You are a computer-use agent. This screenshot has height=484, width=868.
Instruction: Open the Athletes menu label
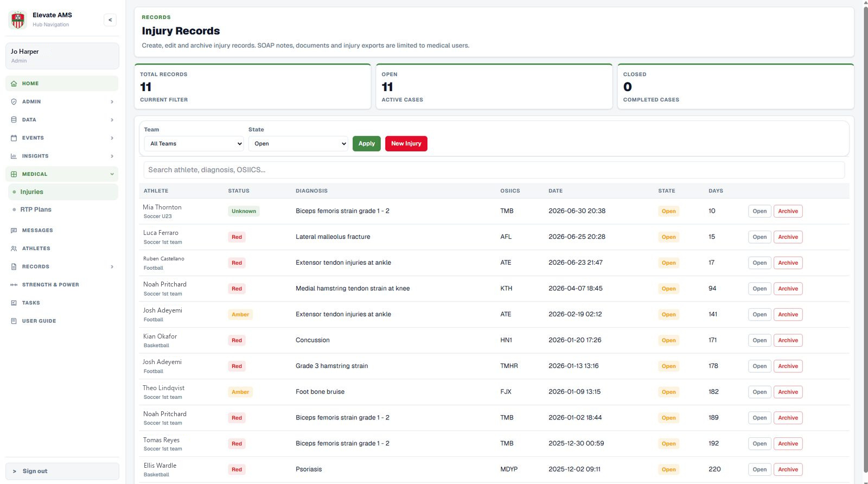tap(36, 249)
